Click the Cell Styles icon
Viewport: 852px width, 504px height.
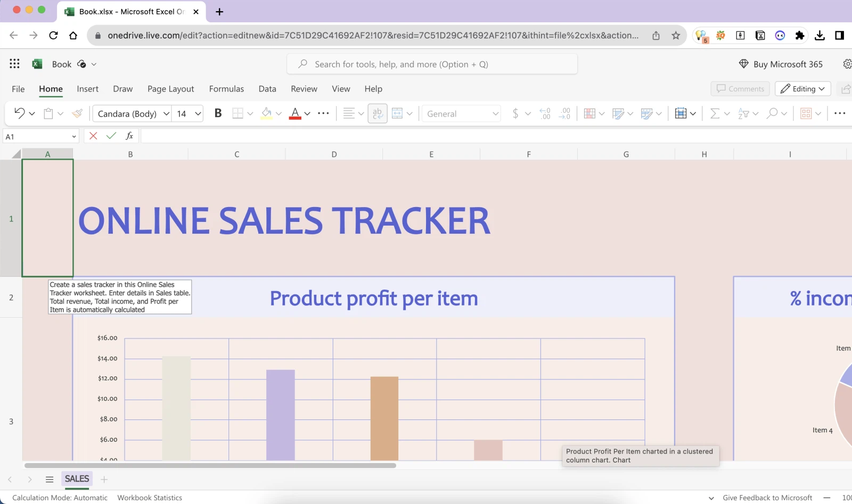point(618,113)
